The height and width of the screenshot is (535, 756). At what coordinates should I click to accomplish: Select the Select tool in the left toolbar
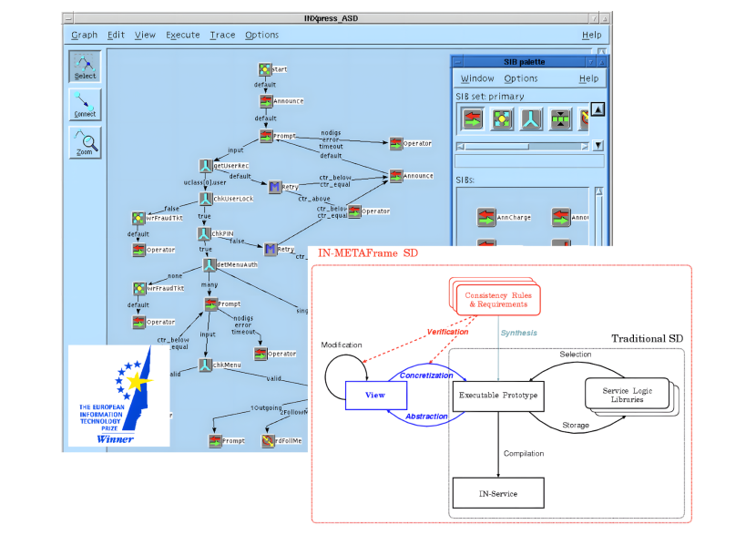pos(85,67)
